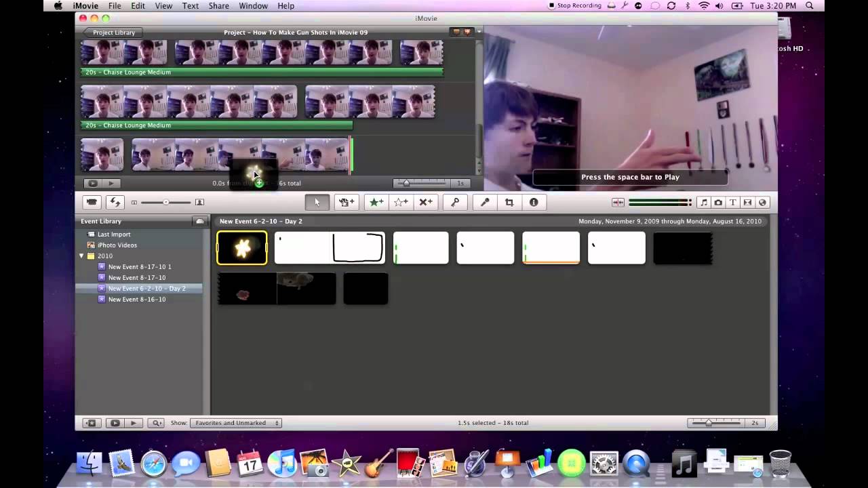Open the crop and rotate tool
Viewport: 868px width, 488px height.
(x=509, y=202)
